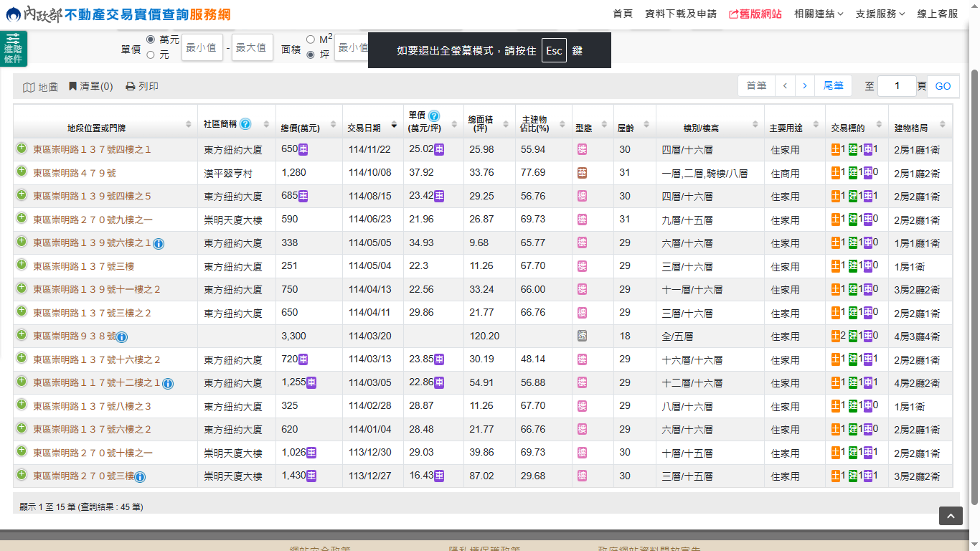Open the 東區崇明路２７０號九樓之一 address link

pyautogui.click(x=93, y=220)
